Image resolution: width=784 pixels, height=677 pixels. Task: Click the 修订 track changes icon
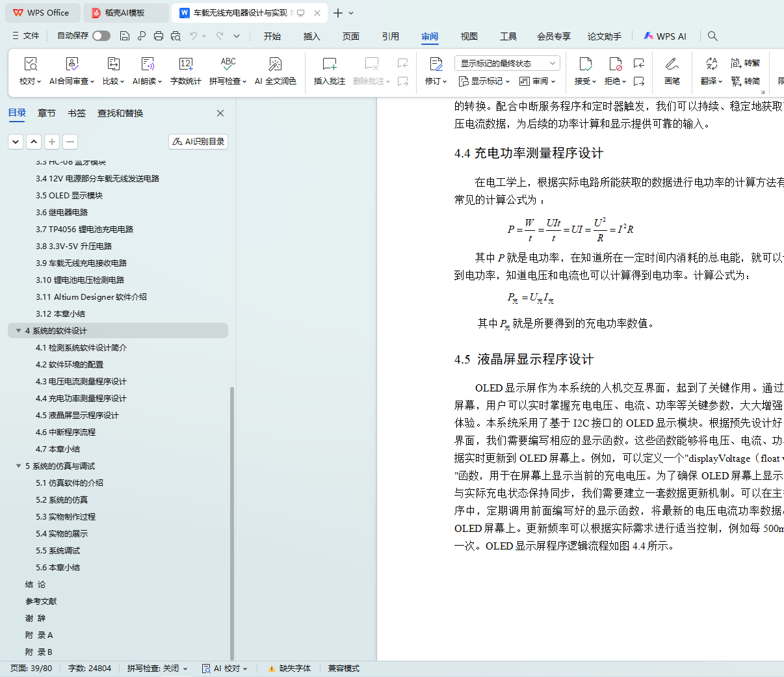click(x=436, y=64)
